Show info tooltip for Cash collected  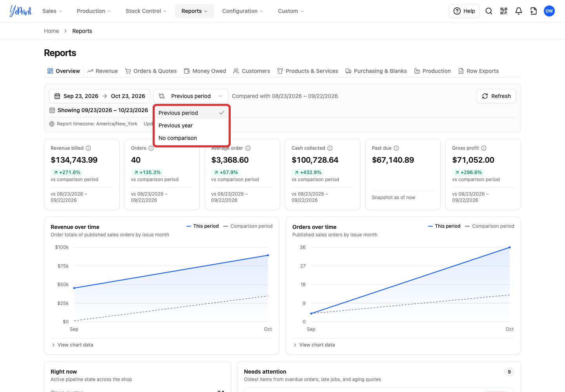330,148
